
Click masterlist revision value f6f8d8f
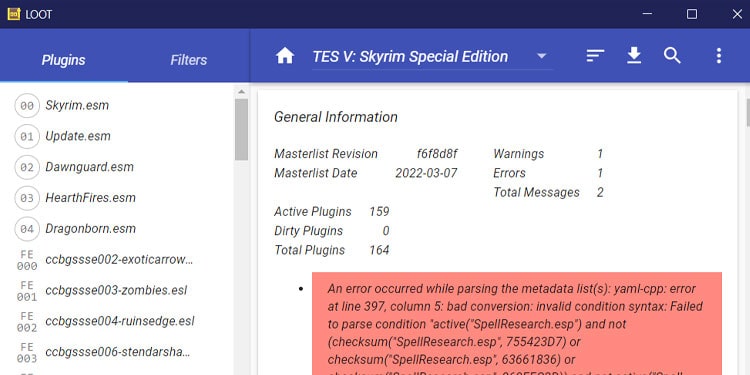(x=437, y=154)
